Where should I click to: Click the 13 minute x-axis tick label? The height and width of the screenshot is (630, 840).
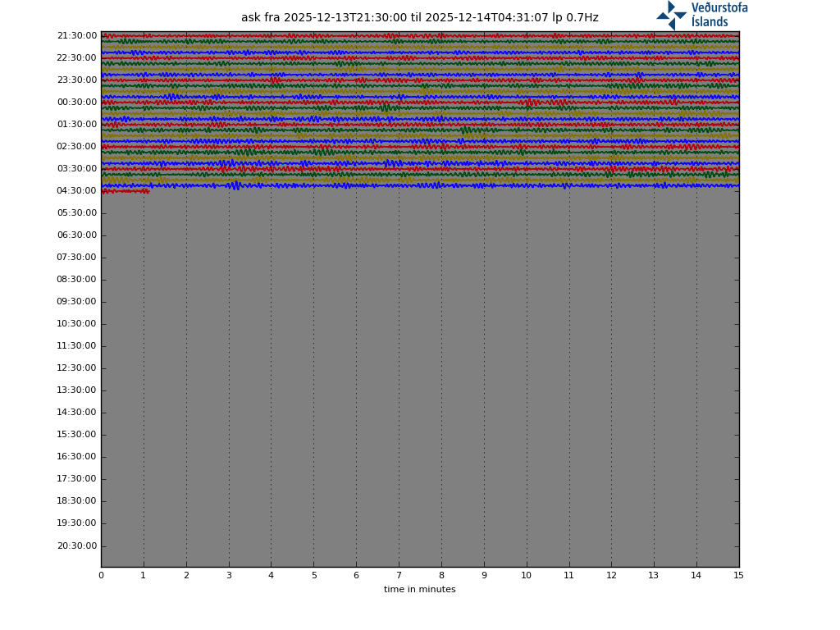coord(654,576)
